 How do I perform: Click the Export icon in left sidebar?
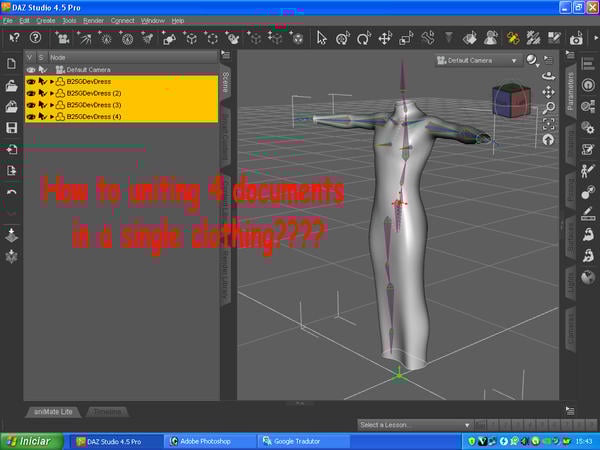[11, 171]
